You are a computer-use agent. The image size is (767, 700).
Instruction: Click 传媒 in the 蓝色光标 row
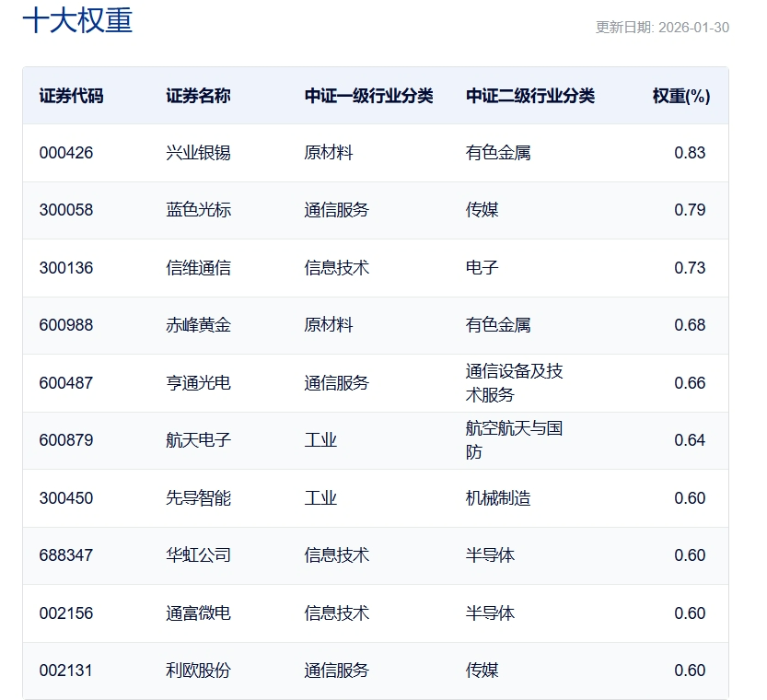coord(482,210)
